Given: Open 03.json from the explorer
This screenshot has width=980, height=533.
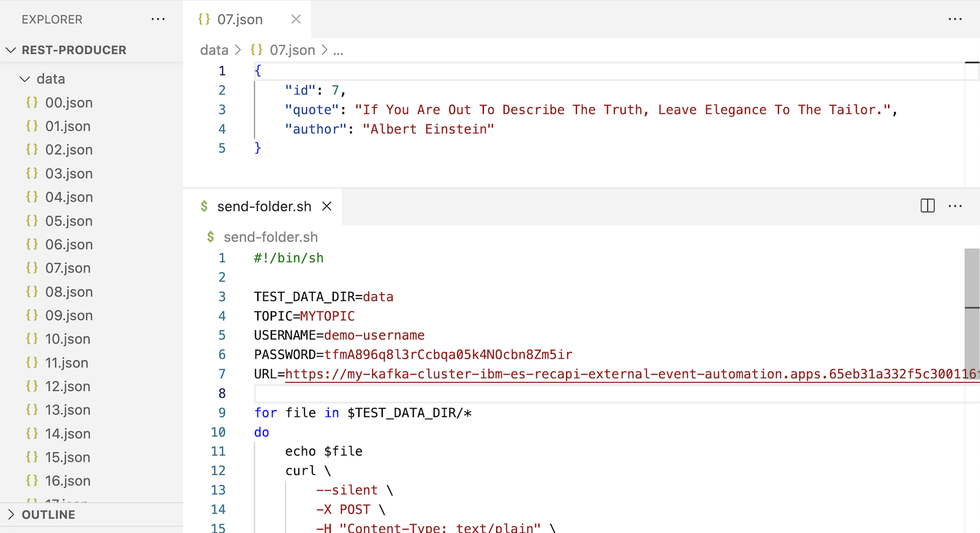Looking at the screenshot, I should click(69, 174).
